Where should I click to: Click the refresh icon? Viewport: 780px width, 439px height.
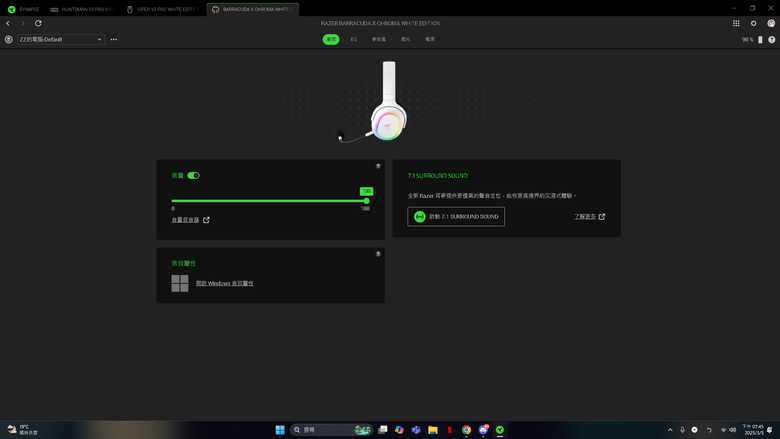point(38,23)
